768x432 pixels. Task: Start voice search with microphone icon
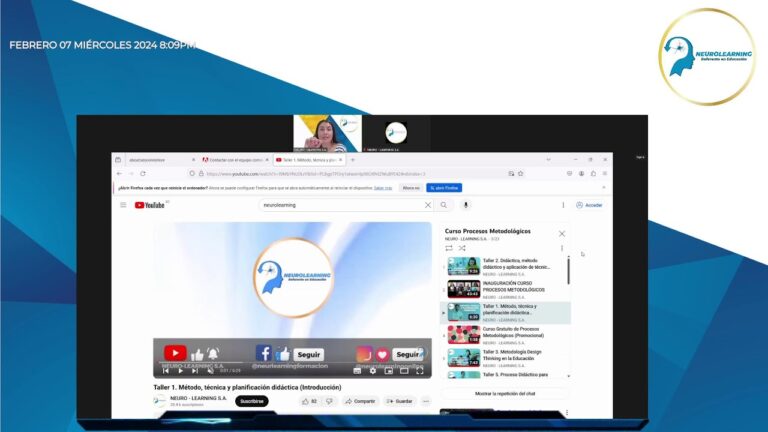coord(466,205)
